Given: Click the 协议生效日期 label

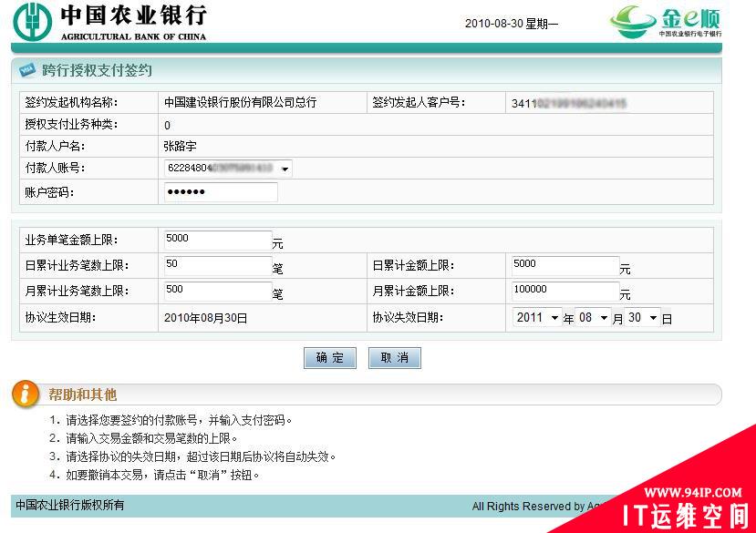Looking at the screenshot, I should pyautogui.click(x=60, y=318).
